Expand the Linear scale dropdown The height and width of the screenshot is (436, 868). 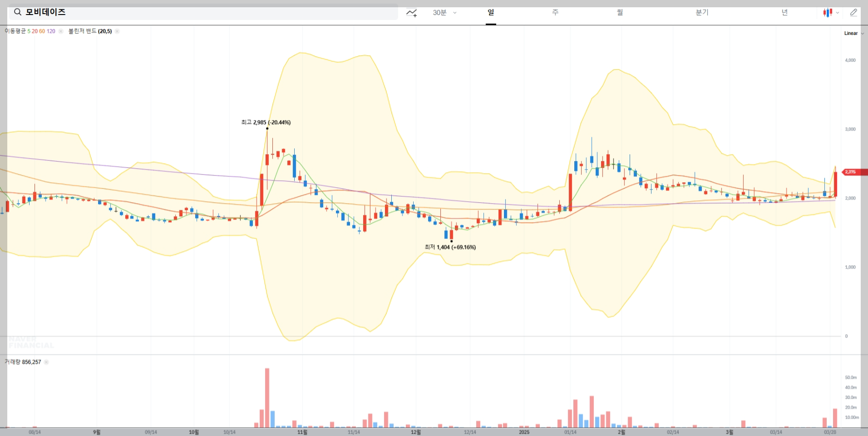click(854, 33)
